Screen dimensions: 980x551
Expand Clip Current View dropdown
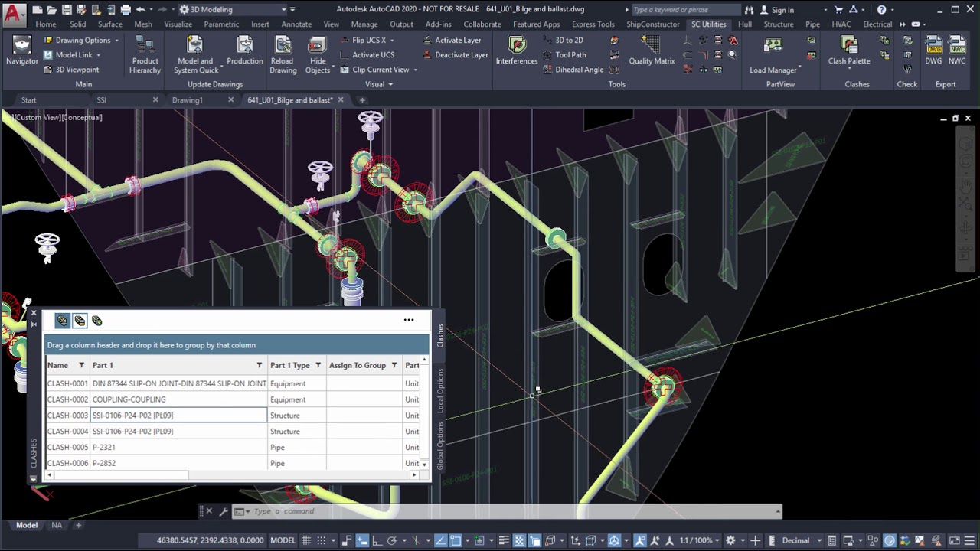pos(415,70)
